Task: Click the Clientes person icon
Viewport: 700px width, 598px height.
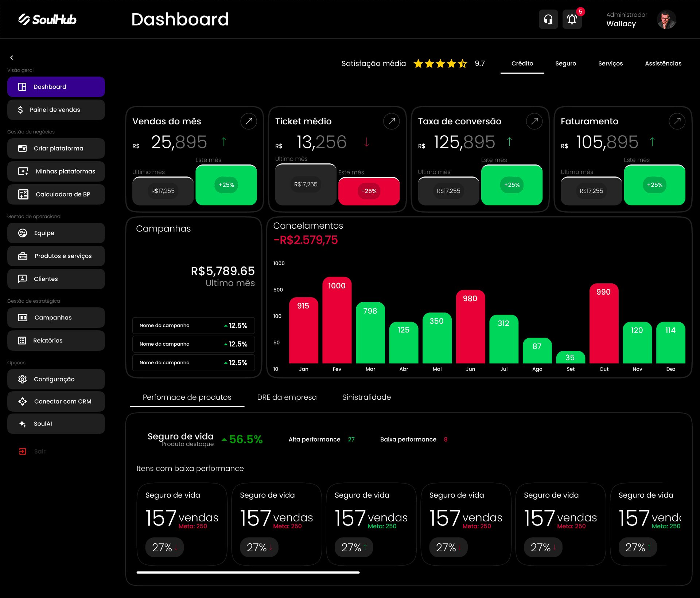Action: click(x=23, y=279)
